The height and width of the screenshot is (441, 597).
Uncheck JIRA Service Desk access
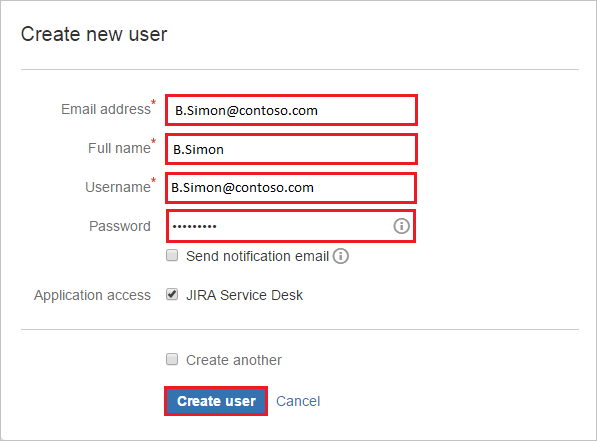(x=172, y=294)
